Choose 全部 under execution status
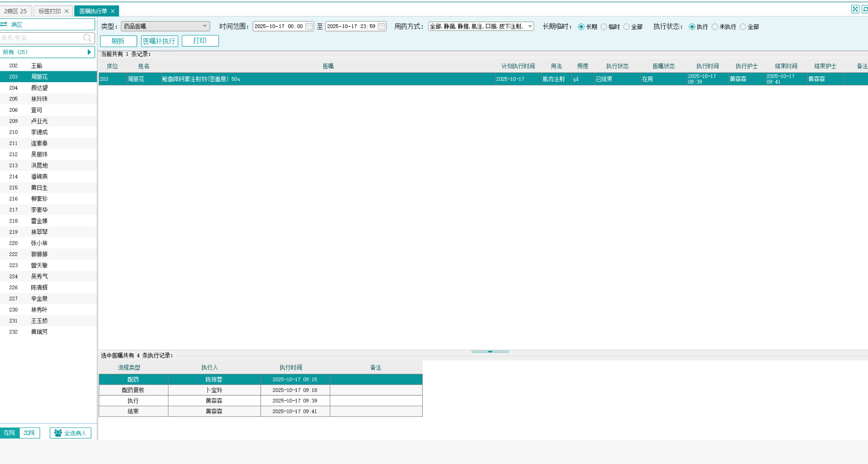Screen dimensions: 868x464 (743, 27)
